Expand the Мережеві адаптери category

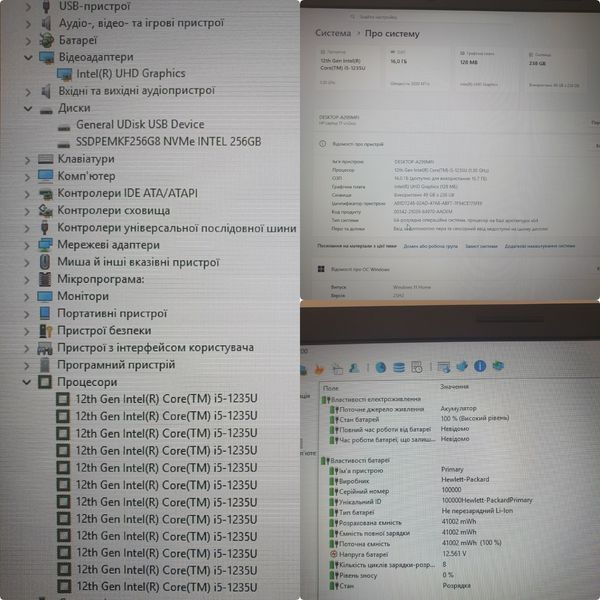click(x=27, y=245)
